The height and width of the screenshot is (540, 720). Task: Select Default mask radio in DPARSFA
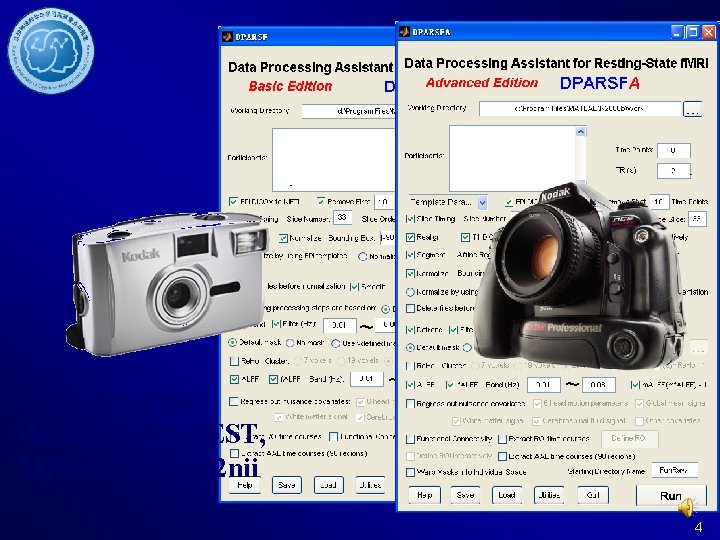pos(410,348)
